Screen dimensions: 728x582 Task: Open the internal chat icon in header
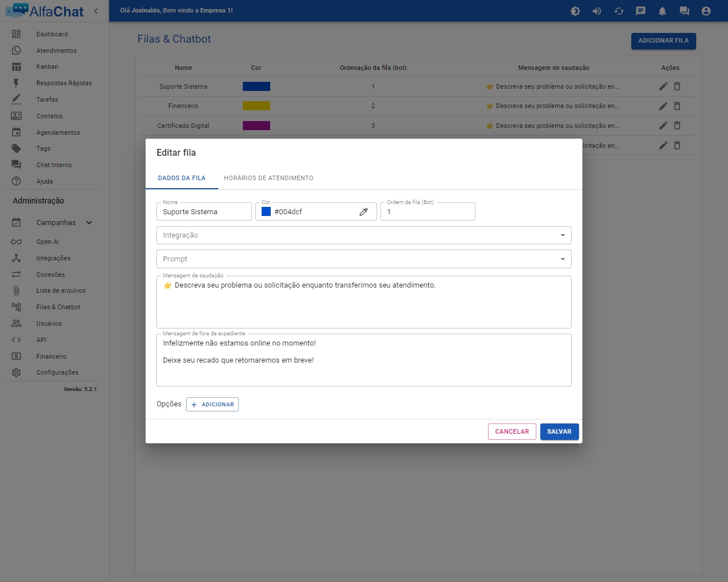click(x=684, y=11)
